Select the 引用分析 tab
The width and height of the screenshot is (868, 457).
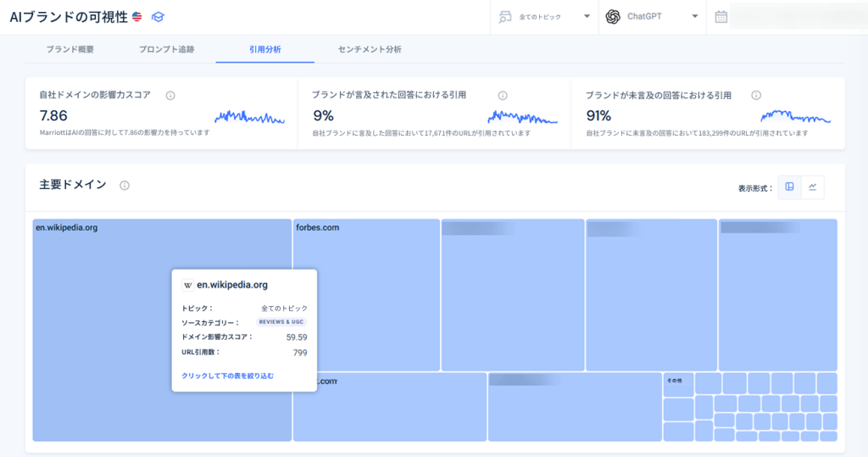point(265,49)
